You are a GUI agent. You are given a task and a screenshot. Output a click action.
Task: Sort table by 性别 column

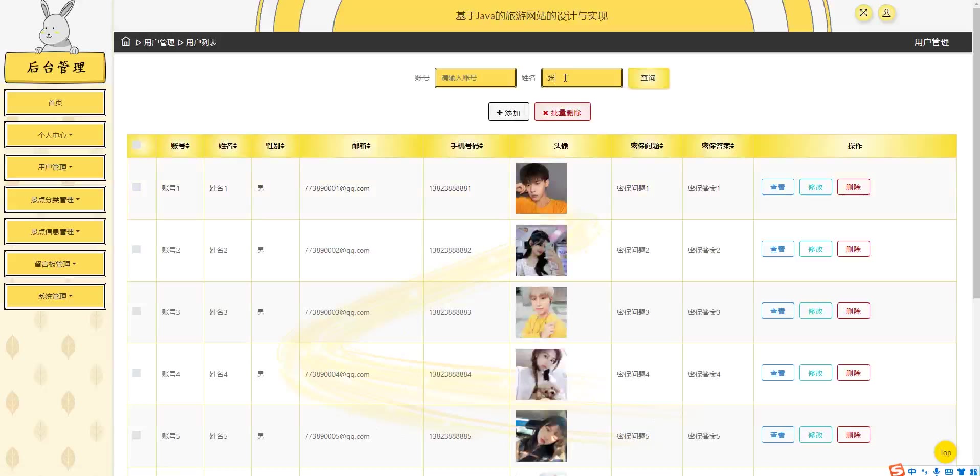pos(275,146)
